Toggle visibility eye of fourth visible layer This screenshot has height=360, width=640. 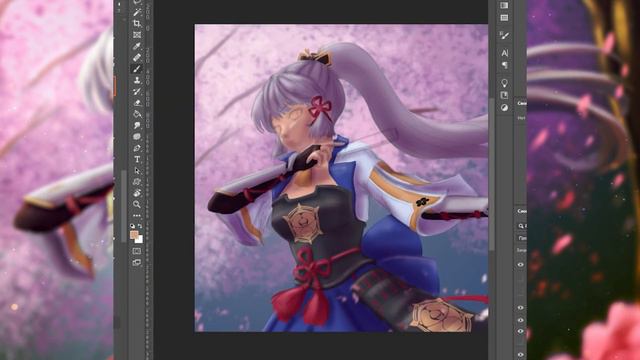click(520, 331)
